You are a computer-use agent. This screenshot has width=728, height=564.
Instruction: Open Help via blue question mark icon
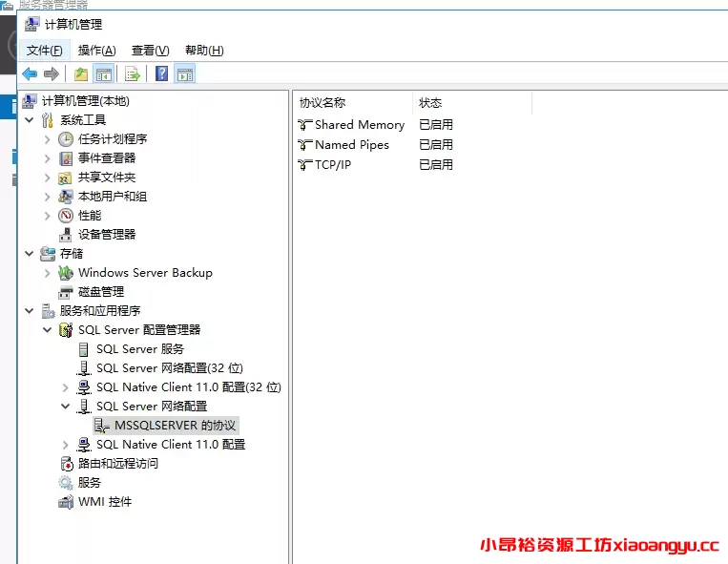(x=161, y=73)
